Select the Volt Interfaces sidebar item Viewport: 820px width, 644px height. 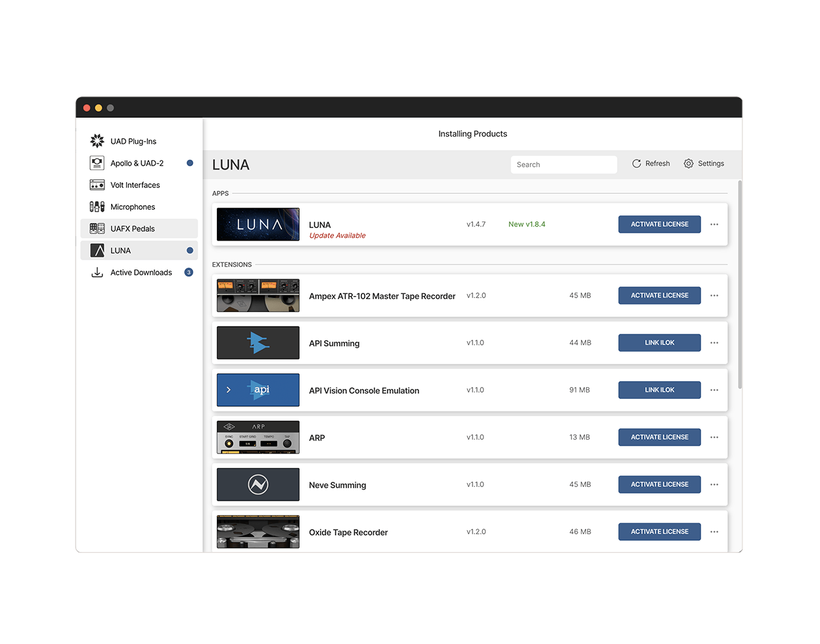135,185
